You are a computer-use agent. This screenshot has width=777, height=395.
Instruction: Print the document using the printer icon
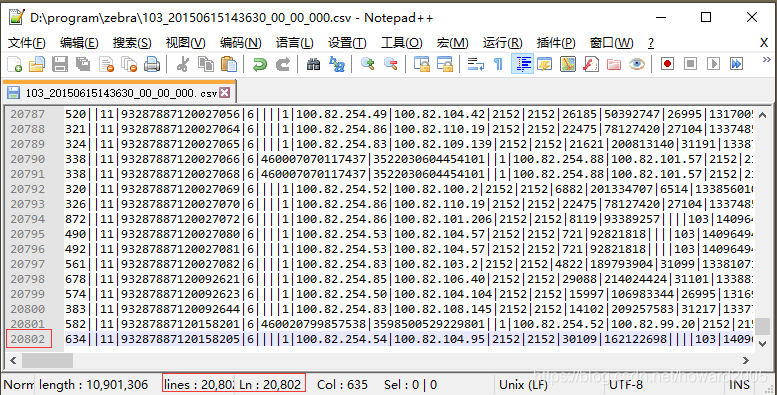[152, 64]
